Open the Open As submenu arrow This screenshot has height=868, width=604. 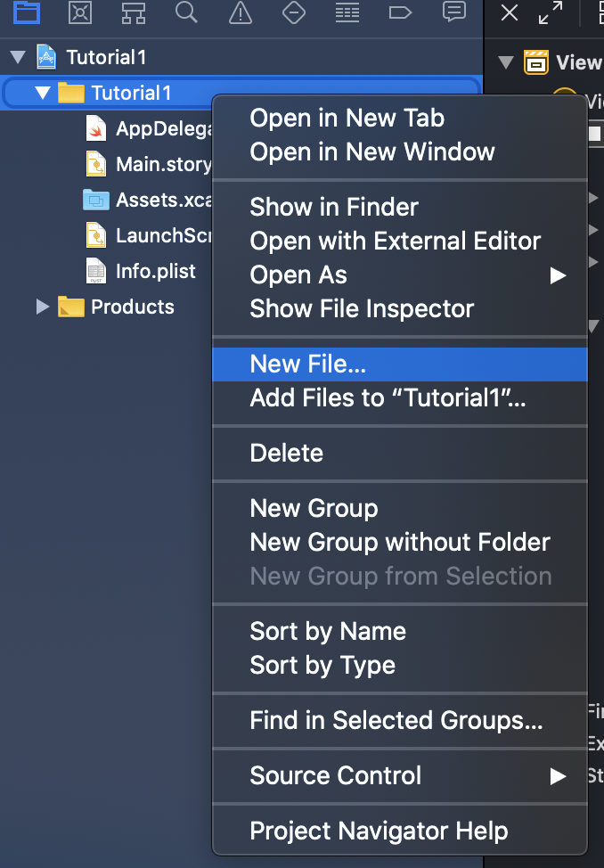coord(558,275)
